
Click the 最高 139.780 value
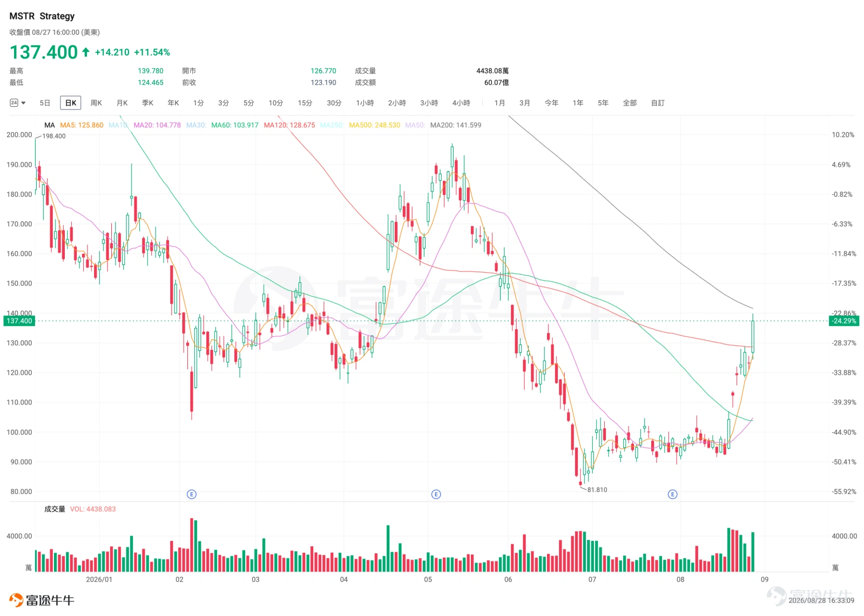pos(151,71)
